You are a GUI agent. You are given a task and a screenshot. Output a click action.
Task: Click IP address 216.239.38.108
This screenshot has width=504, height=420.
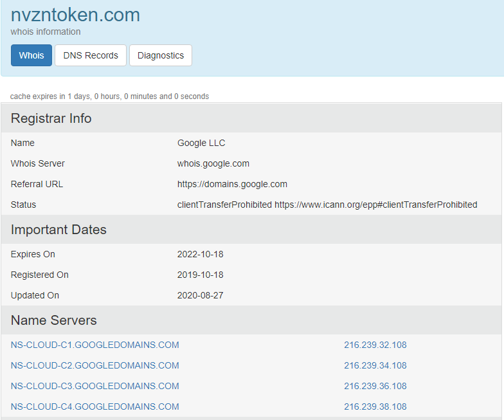point(375,406)
